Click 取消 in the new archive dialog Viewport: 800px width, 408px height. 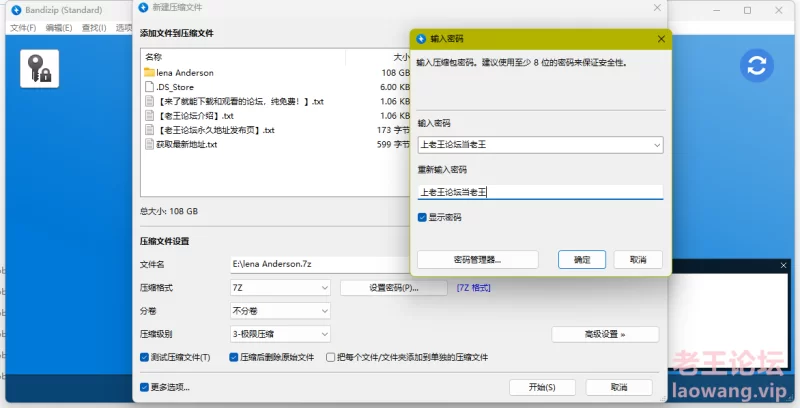pos(619,387)
